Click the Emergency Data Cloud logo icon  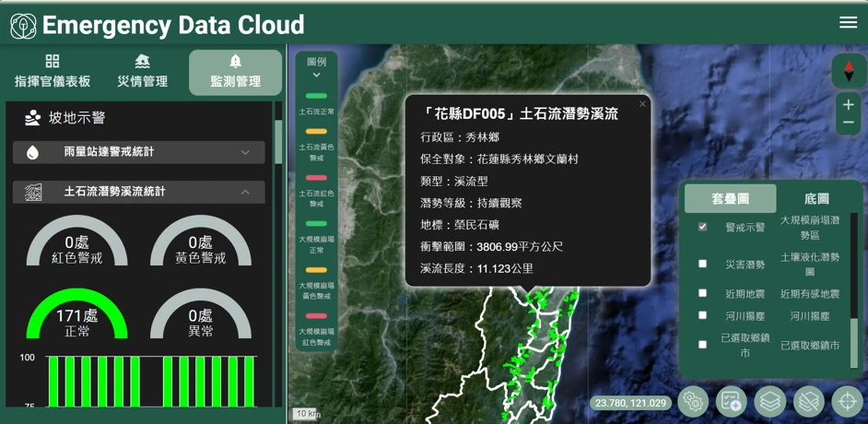23,26
